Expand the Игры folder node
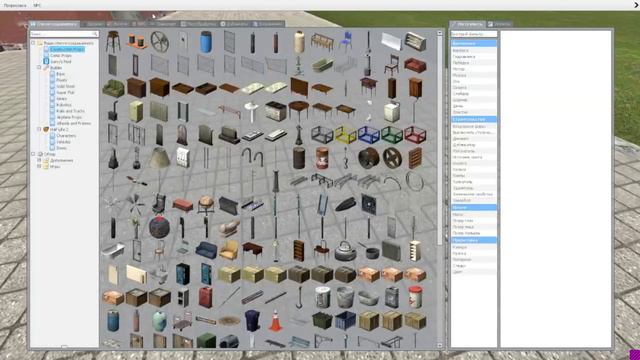 pyautogui.click(x=40, y=166)
